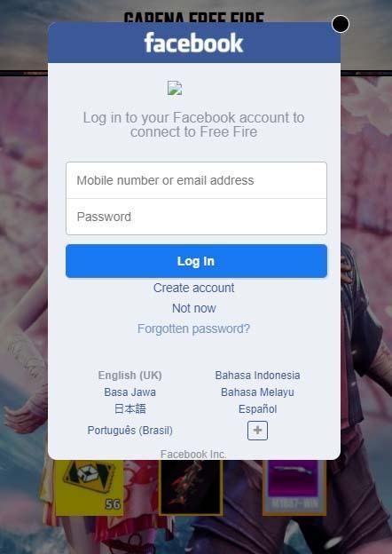Select the purple shotgun reward item
The height and width of the screenshot is (554, 392).
click(294, 487)
